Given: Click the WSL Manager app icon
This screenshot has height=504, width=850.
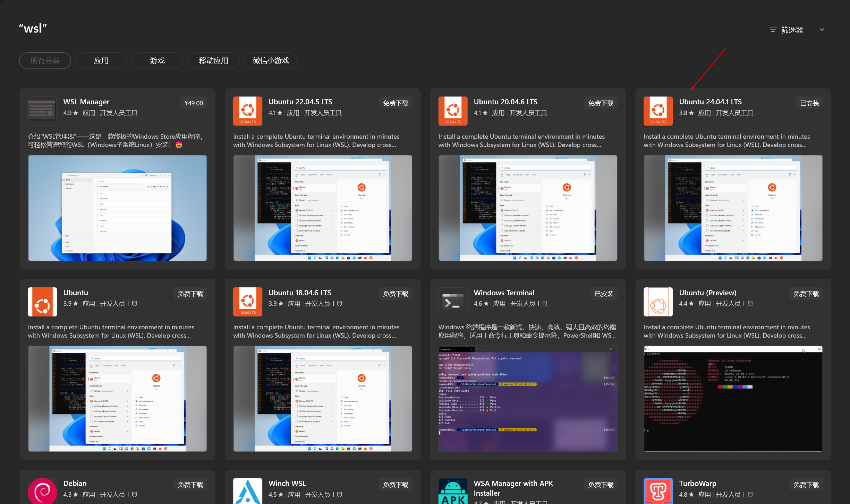Looking at the screenshot, I should point(42,111).
